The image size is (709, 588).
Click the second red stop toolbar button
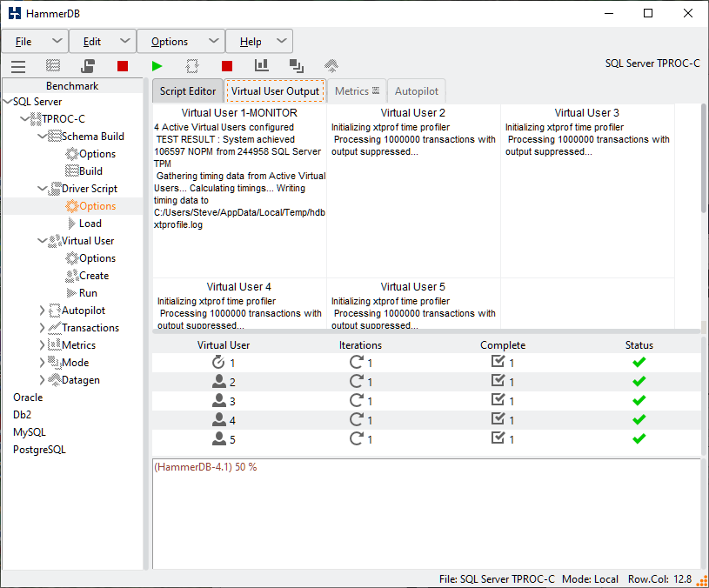(227, 66)
